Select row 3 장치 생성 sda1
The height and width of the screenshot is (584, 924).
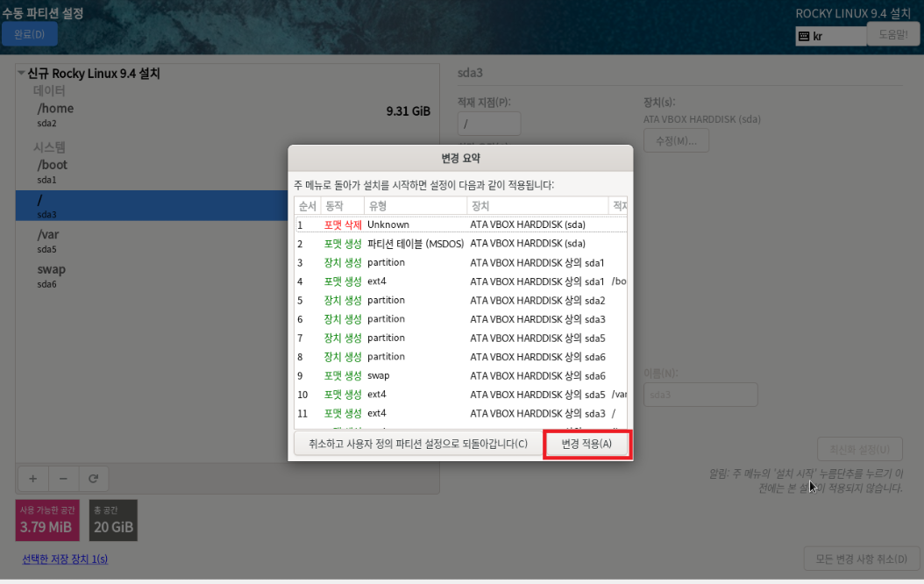[461, 262]
